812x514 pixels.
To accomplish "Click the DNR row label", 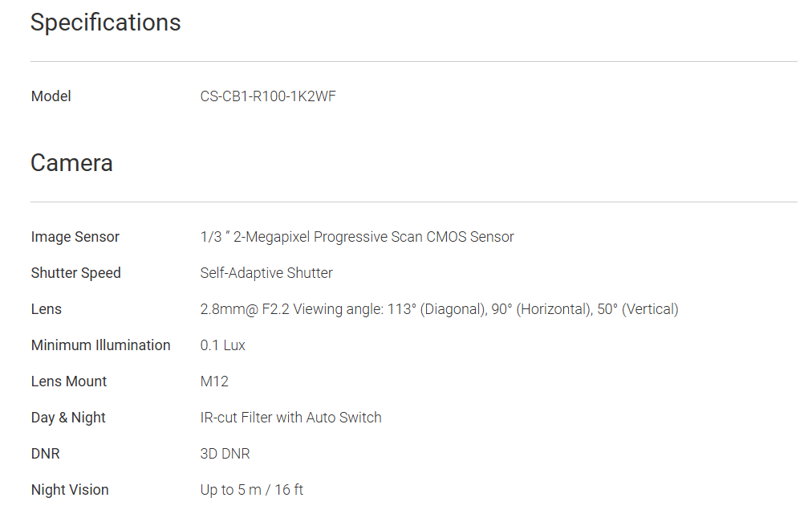I will tap(45, 454).
